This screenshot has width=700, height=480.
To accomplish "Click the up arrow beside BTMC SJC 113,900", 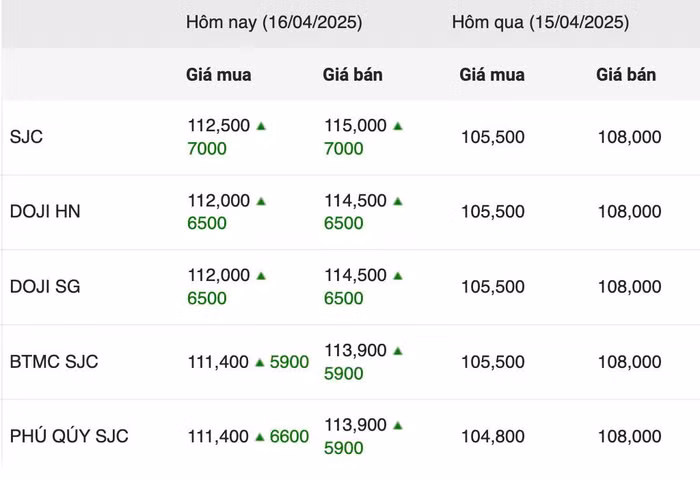I will [x=398, y=351].
